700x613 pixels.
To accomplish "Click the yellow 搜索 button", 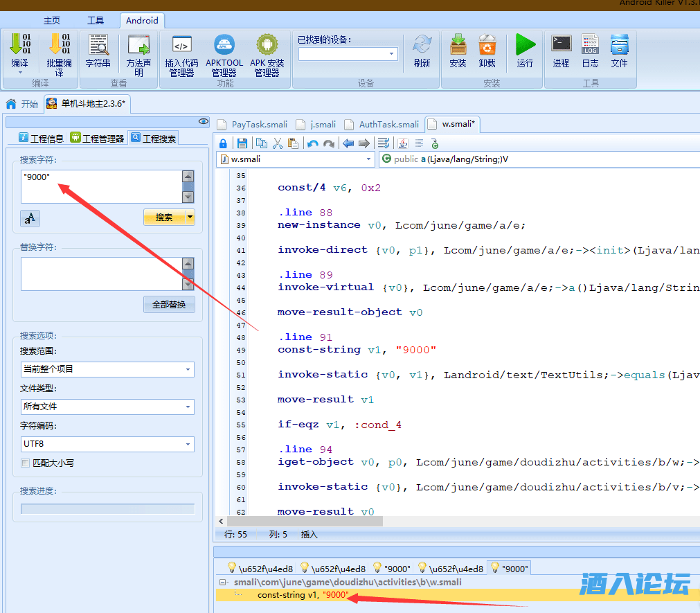I will click(x=164, y=217).
